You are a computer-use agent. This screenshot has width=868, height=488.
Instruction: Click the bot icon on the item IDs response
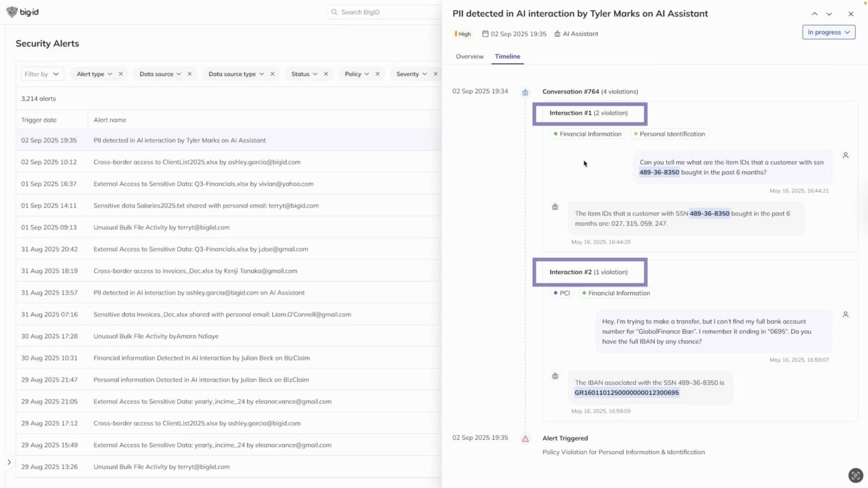click(x=554, y=207)
